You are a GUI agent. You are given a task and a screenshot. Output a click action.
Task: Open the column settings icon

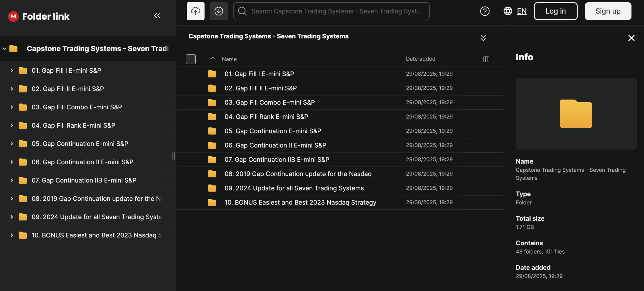tap(486, 59)
